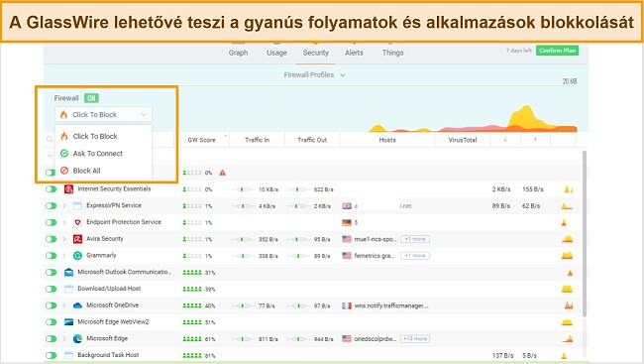Click the Internet Security Essentials app icon
Viewport: 644px width, 364px height.
point(68,189)
